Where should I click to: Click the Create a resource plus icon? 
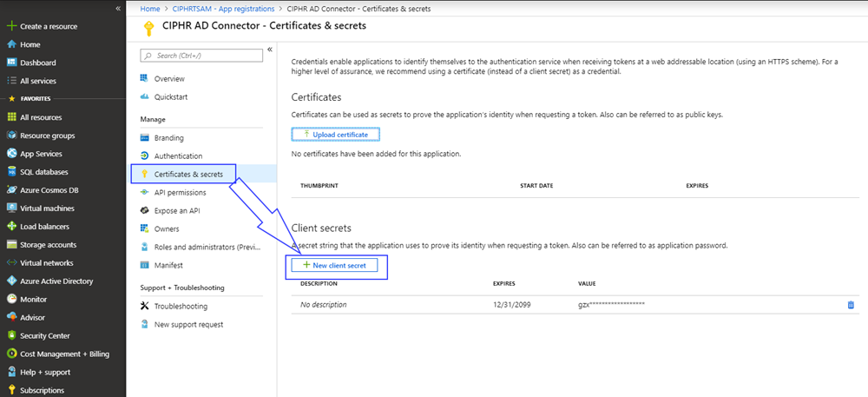(x=11, y=26)
